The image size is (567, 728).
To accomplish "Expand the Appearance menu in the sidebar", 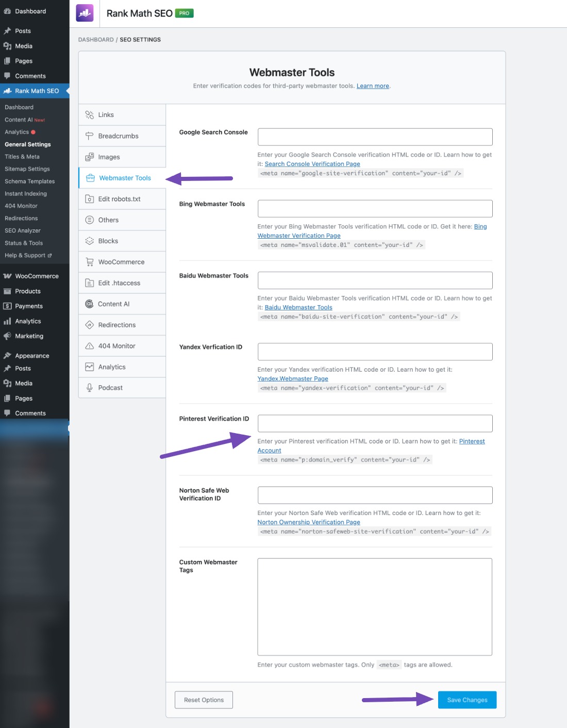I will (32, 355).
